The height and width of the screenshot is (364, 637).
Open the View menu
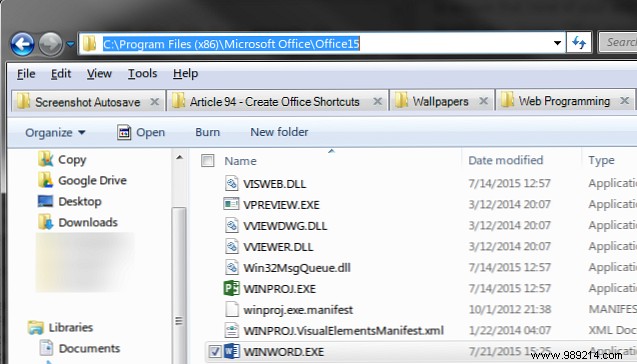[99, 74]
